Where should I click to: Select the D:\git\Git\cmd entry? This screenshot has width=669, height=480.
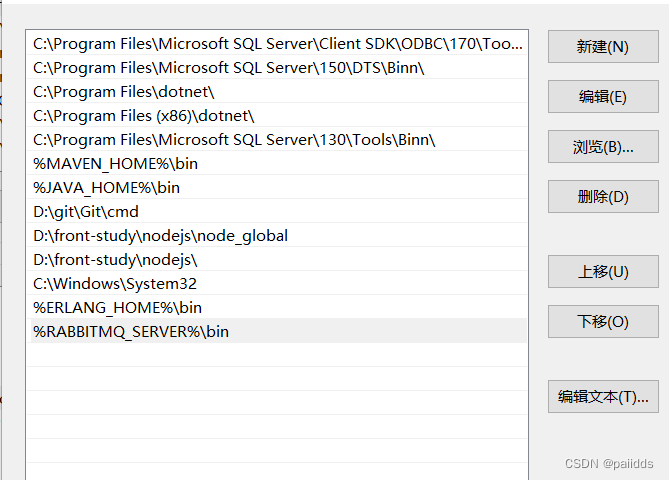(86, 211)
